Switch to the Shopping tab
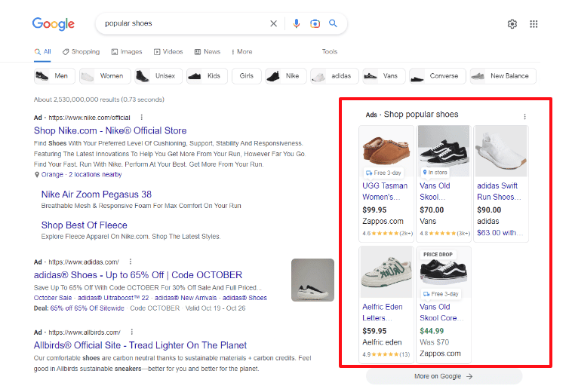This screenshot has height=392, width=572. point(81,52)
